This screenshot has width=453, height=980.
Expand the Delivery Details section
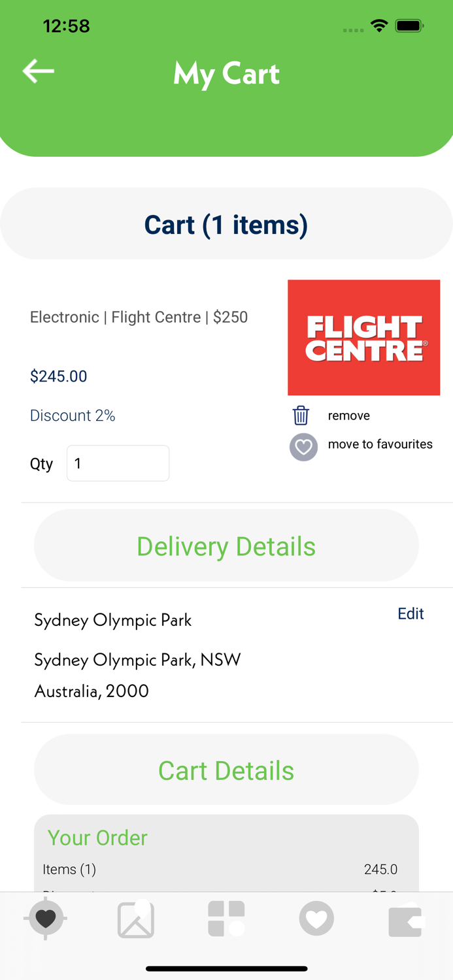pos(226,546)
